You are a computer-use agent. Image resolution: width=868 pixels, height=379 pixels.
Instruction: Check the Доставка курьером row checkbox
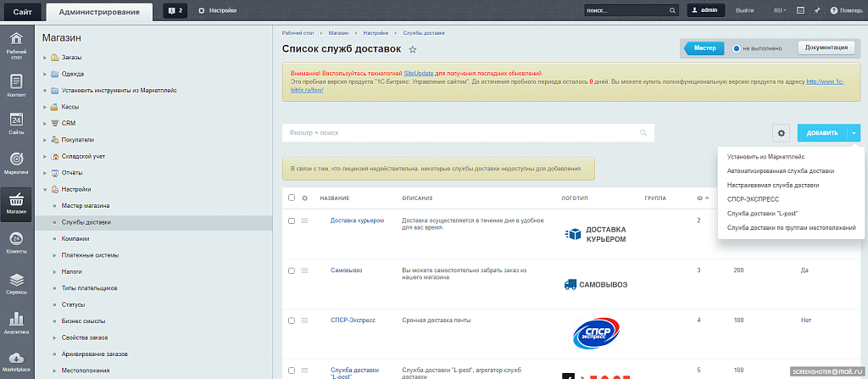point(292,220)
